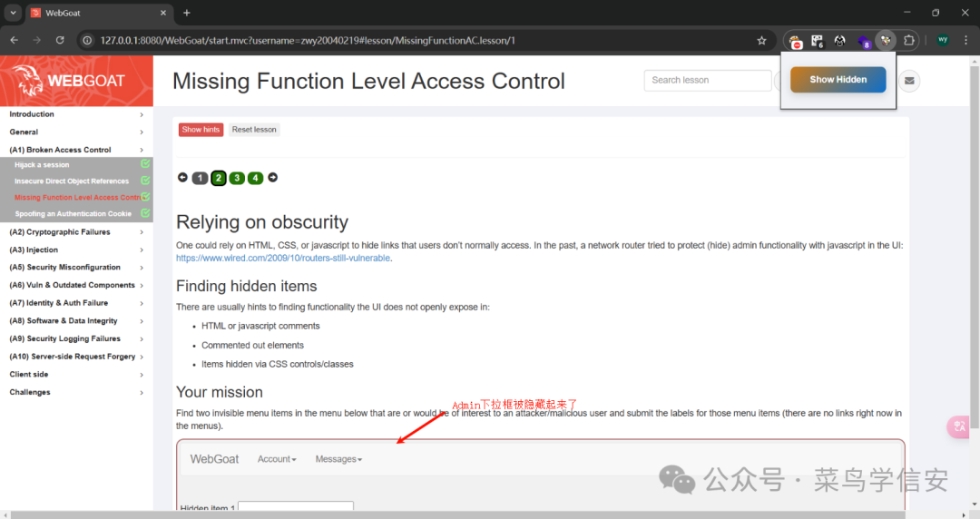Click the translate floating icon

coord(959,427)
